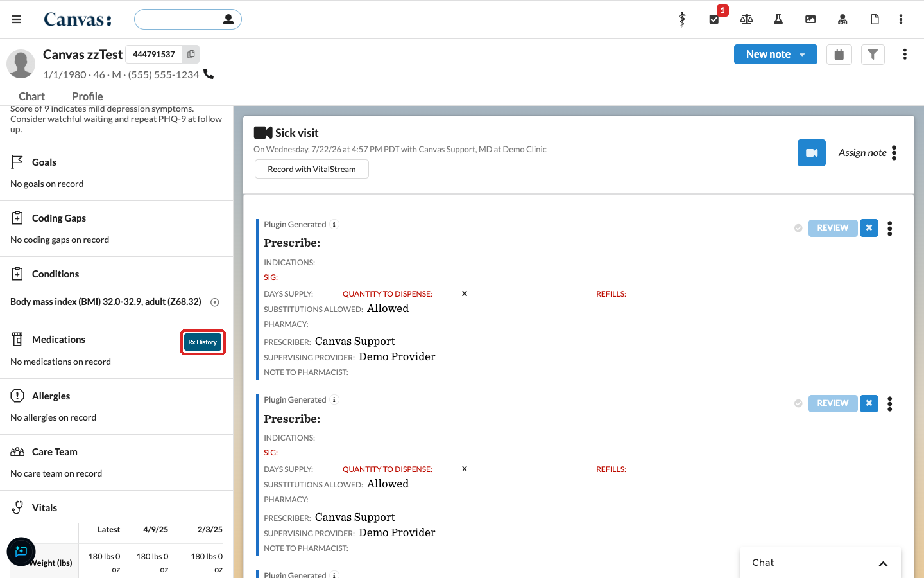Toggle check mark on first Prescribe command
The height and width of the screenshot is (578, 924).
798,228
